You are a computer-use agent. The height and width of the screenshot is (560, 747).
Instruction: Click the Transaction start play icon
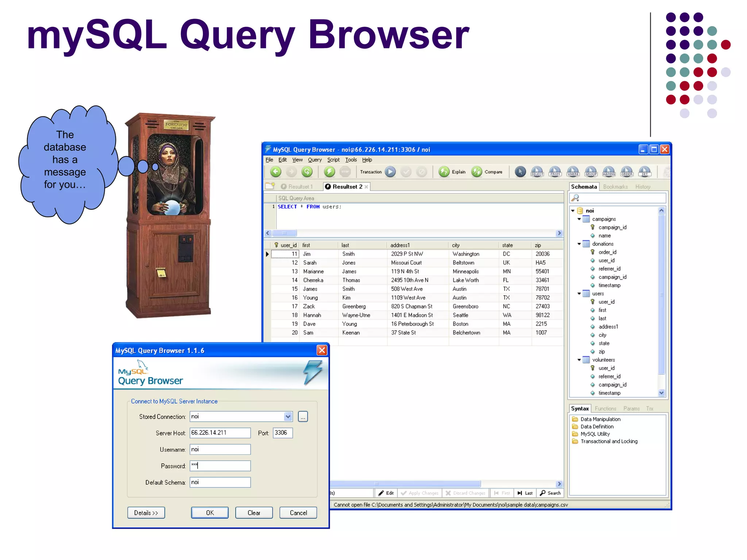(390, 172)
